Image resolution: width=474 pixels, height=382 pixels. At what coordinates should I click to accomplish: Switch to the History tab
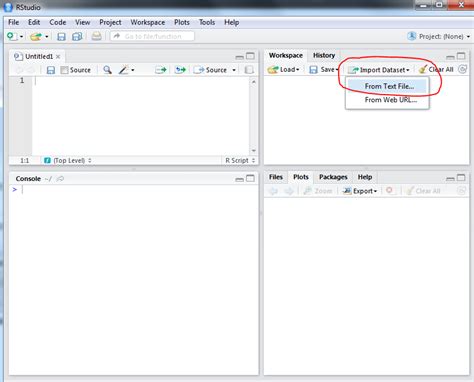click(324, 55)
